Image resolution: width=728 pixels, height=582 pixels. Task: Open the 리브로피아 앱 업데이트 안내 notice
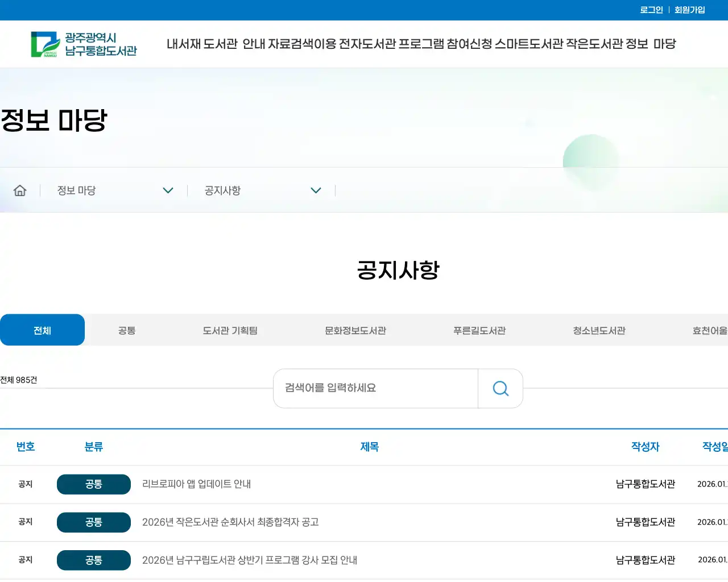click(196, 484)
